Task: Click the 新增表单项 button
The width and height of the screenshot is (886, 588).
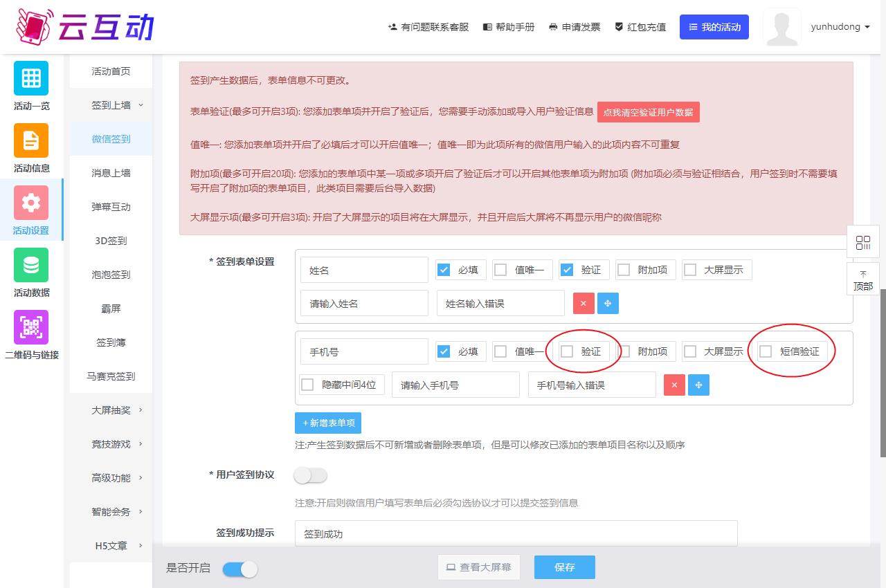Action: tap(328, 423)
